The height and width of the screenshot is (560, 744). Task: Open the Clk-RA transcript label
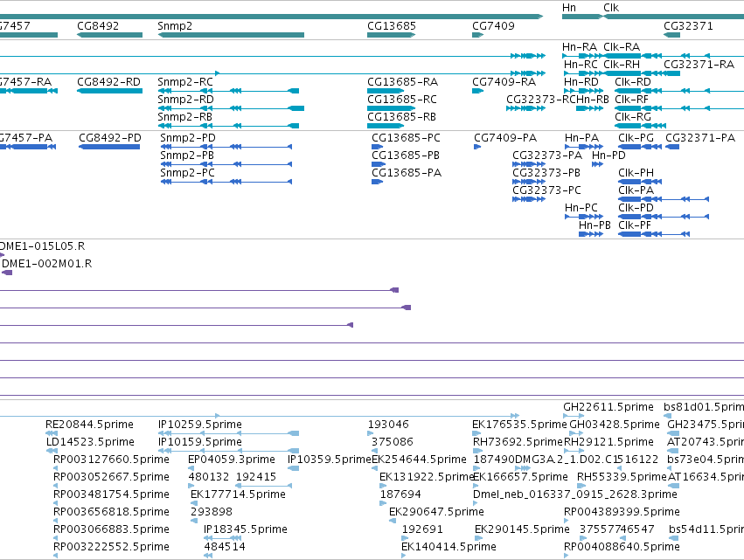[622, 46]
